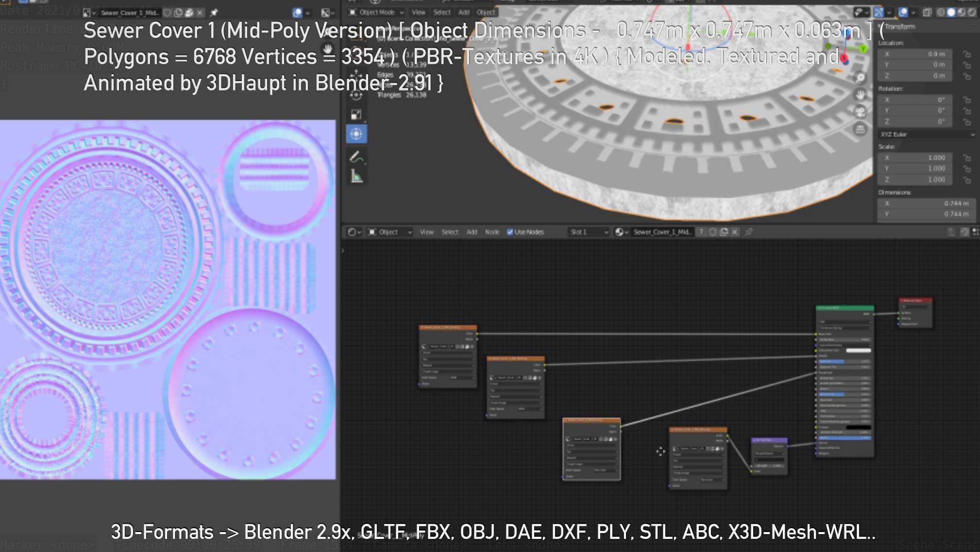Adjust Specular slider on Principled BSDF node
980x552 pixels.
tap(845, 362)
